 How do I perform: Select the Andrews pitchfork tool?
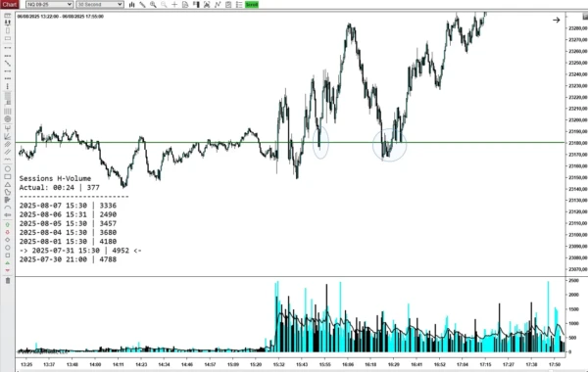pyautogui.click(x=8, y=128)
